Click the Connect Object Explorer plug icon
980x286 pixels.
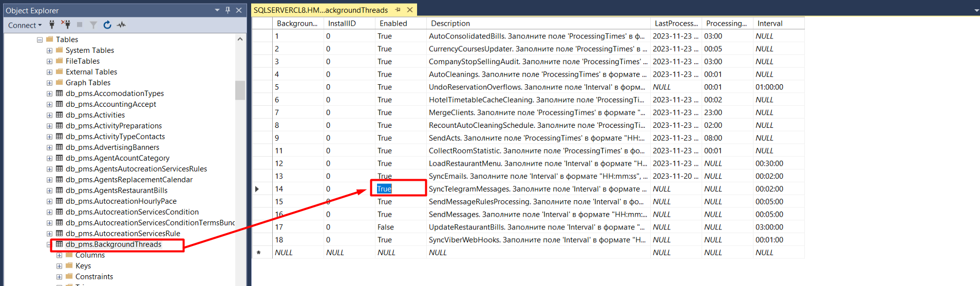coord(51,25)
